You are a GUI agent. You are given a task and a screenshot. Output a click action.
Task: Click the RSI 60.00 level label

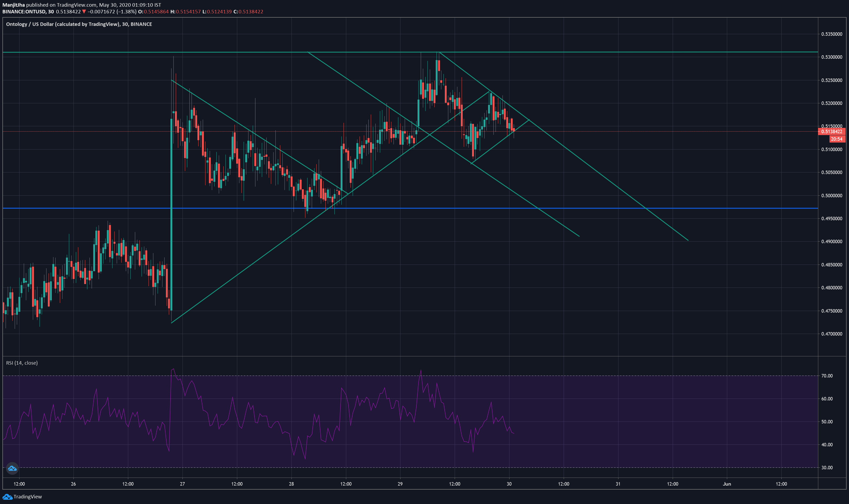click(x=827, y=399)
